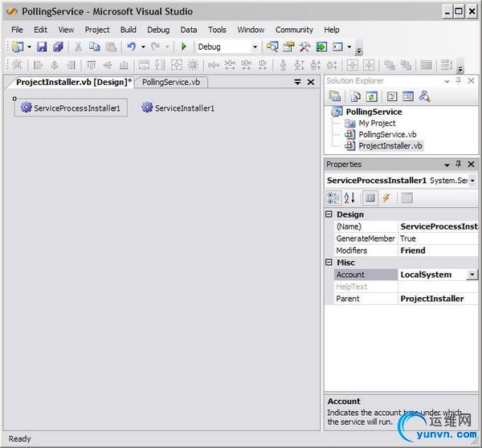482x448 pixels.
Task: Close the active document tab
Action: pyautogui.click(x=311, y=82)
